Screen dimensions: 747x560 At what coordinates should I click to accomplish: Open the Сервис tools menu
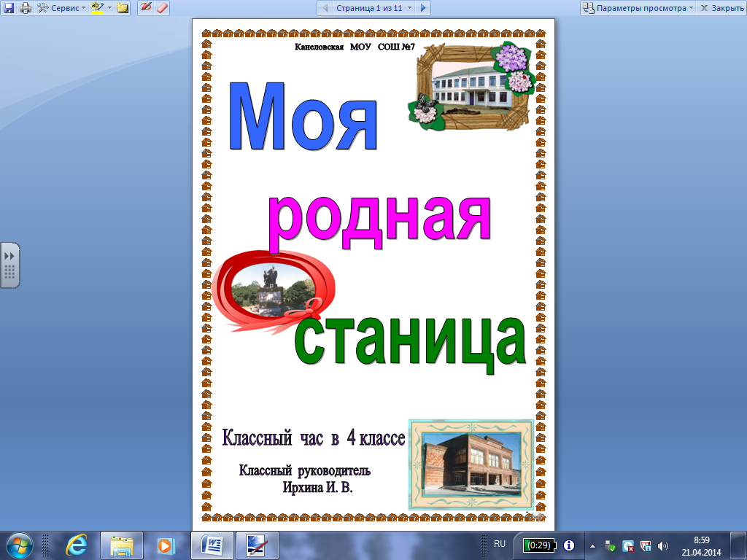(x=61, y=7)
